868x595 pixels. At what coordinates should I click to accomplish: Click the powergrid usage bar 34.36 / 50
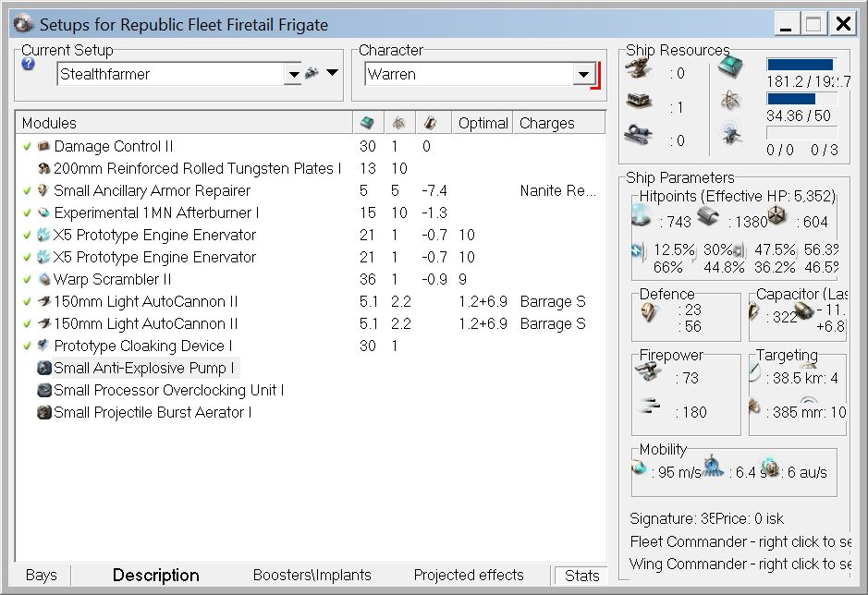[x=802, y=99]
